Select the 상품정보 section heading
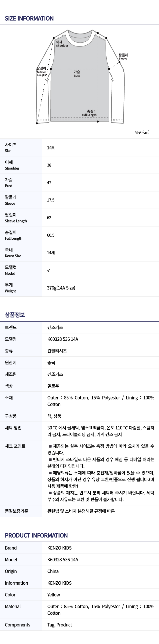Viewport: 159px width, 644px height. click(x=15, y=315)
